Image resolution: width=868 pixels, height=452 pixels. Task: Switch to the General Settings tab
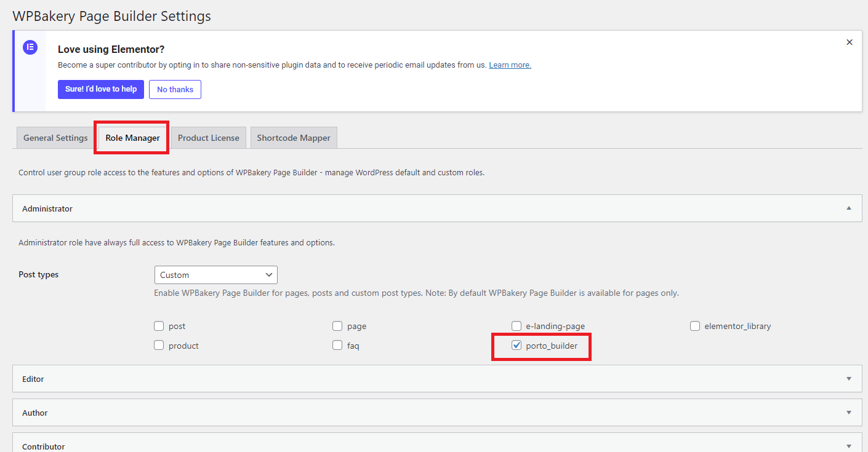click(55, 138)
